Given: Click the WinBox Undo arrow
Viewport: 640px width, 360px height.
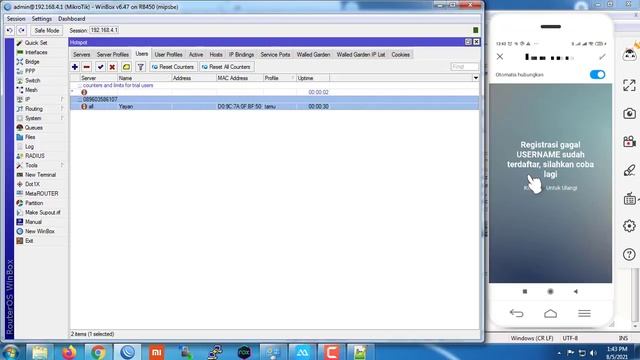Looking at the screenshot, I should 9,31.
